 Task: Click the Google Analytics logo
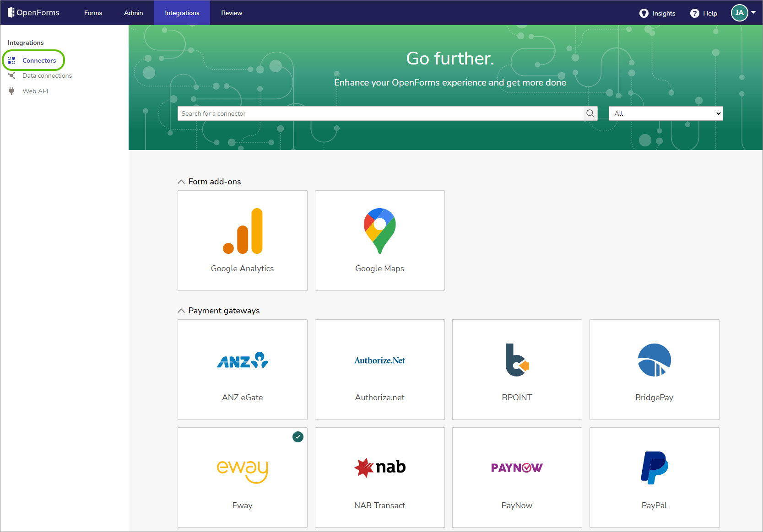click(243, 231)
